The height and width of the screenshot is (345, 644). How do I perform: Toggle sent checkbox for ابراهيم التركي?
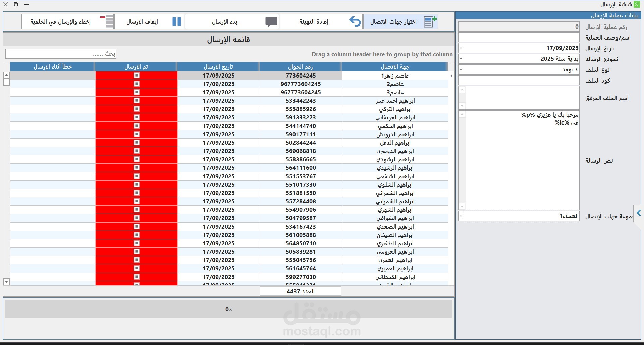coord(137,109)
